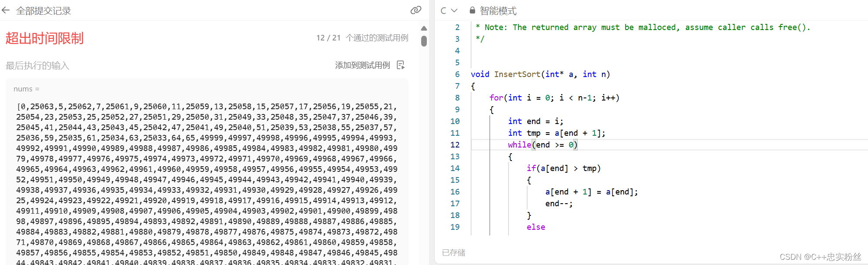The height and width of the screenshot is (265, 868).
Task: Click the int tmp = a[end + 1]; line
Action: pyautogui.click(x=557, y=133)
